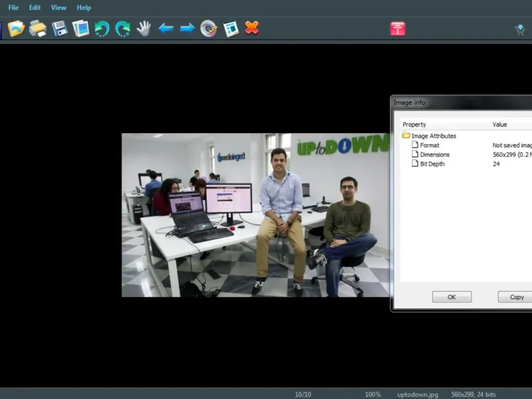Click the pink icon in toolbar center

[398, 29]
